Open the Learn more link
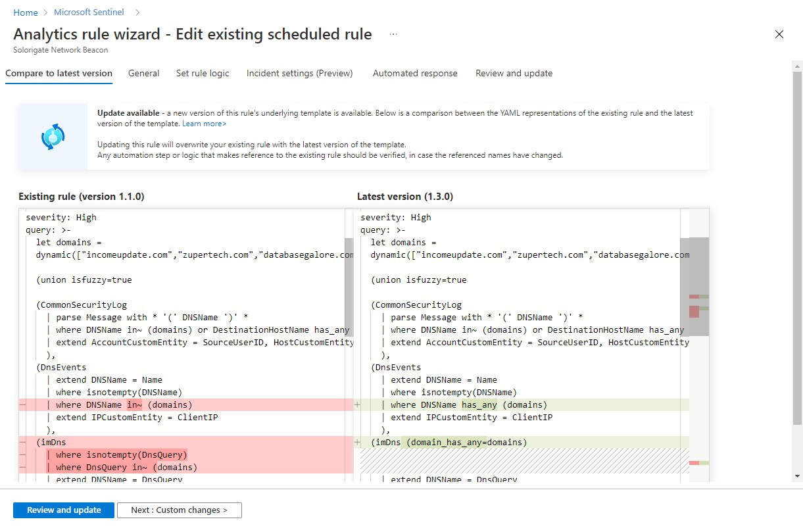Viewport: 803px width, 532px height. [x=204, y=124]
